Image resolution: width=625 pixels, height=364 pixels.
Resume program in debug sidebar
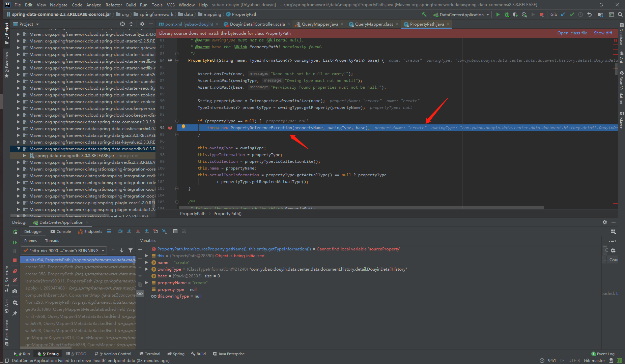pyautogui.click(x=15, y=242)
